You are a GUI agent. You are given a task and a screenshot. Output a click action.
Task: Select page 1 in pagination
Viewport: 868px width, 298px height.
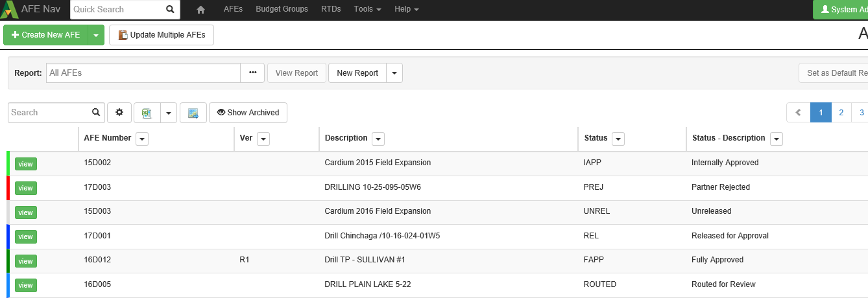point(821,113)
